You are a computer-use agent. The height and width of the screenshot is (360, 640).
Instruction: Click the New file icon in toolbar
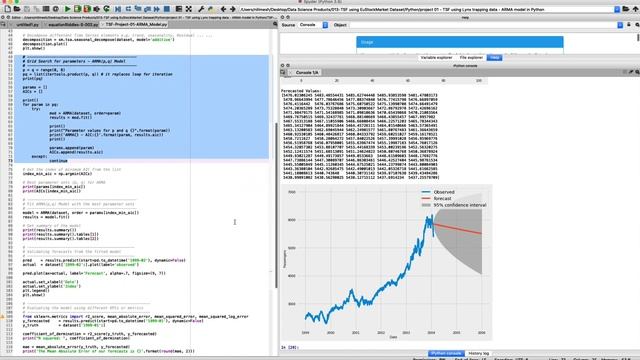(7, 9)
